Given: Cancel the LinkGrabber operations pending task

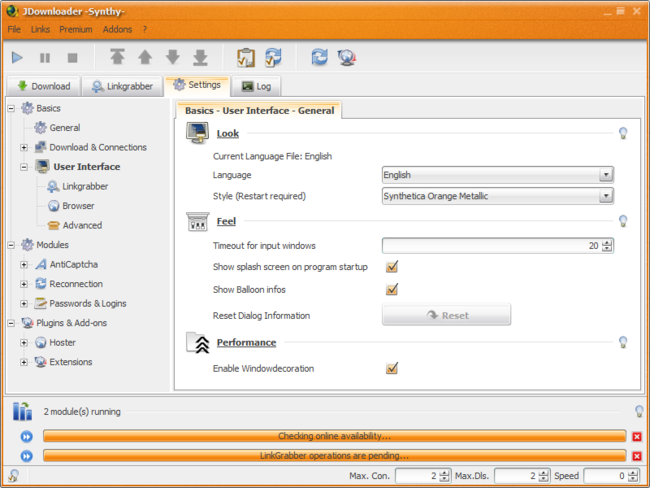Looking at the screenshot, I should pos(637,456).
